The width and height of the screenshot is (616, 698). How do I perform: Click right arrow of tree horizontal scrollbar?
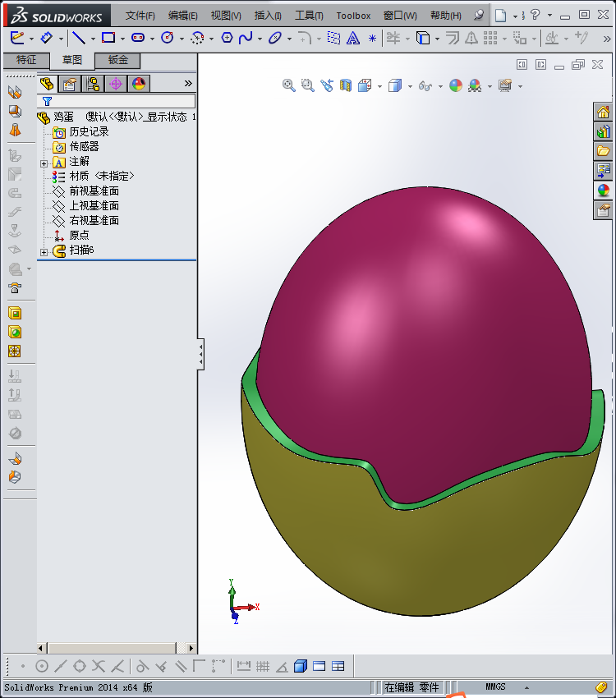[191, 648]
